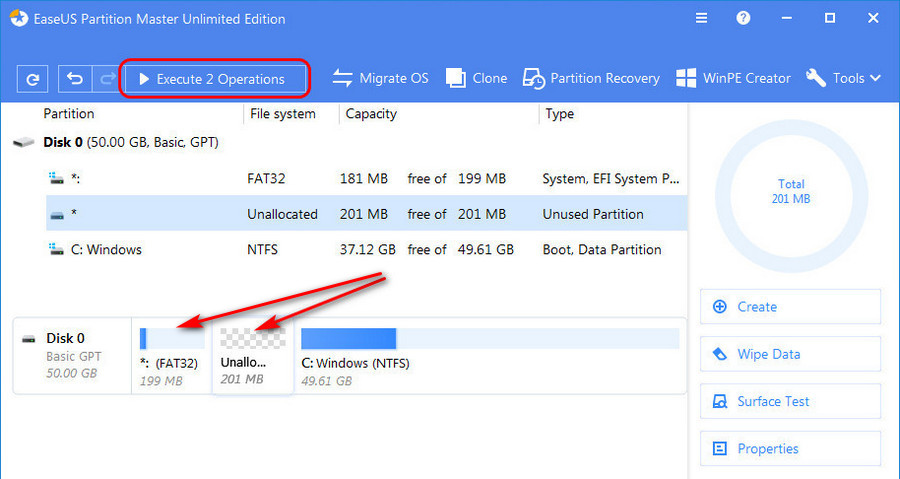Sort by the File system column header

tap(282, 114)
